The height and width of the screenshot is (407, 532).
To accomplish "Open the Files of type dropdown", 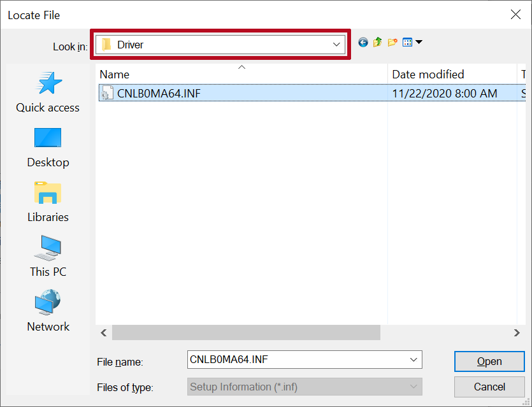I will click(305, 387).
